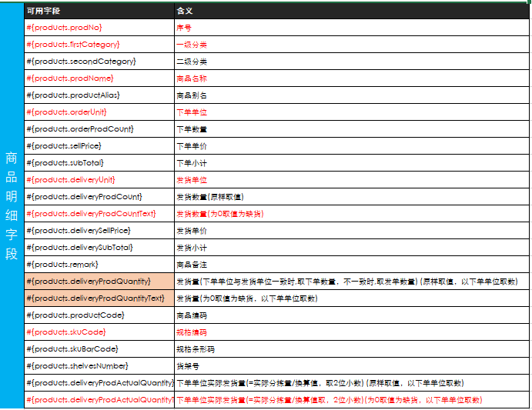Select the '下单数量' cell
Image resolution: width=532 pixels, height=410 pixels.
pos(352,129)
